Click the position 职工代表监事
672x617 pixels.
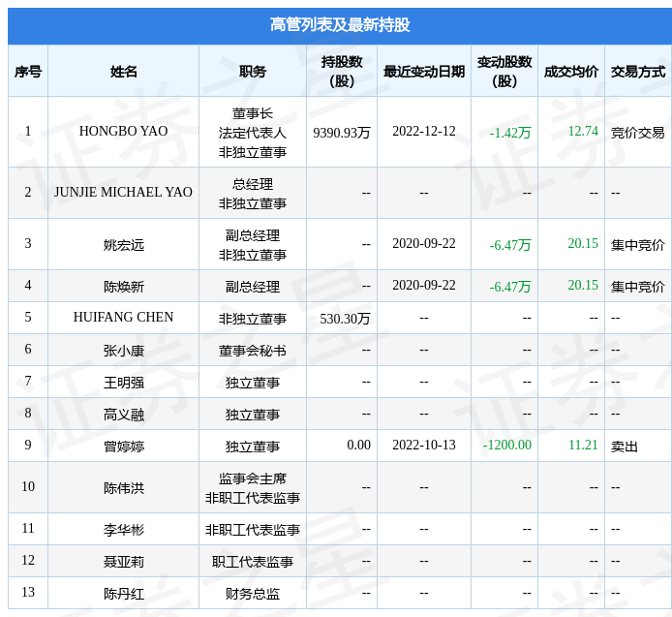(253, 561)
